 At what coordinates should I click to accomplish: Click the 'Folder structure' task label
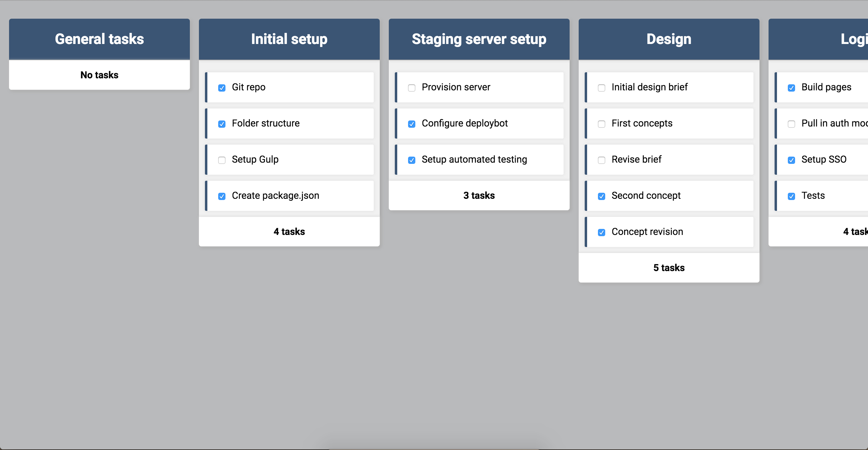click(266, 123)
